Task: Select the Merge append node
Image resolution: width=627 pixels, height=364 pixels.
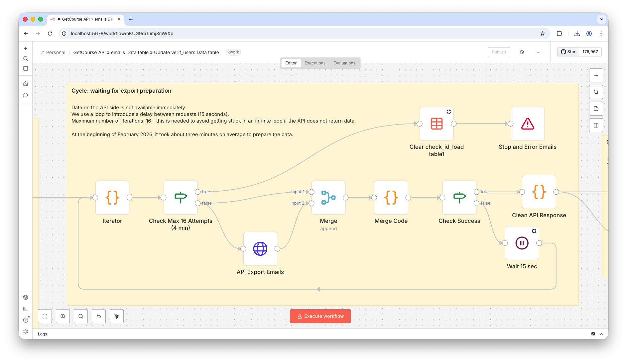Action: click(x=328, y=198)
